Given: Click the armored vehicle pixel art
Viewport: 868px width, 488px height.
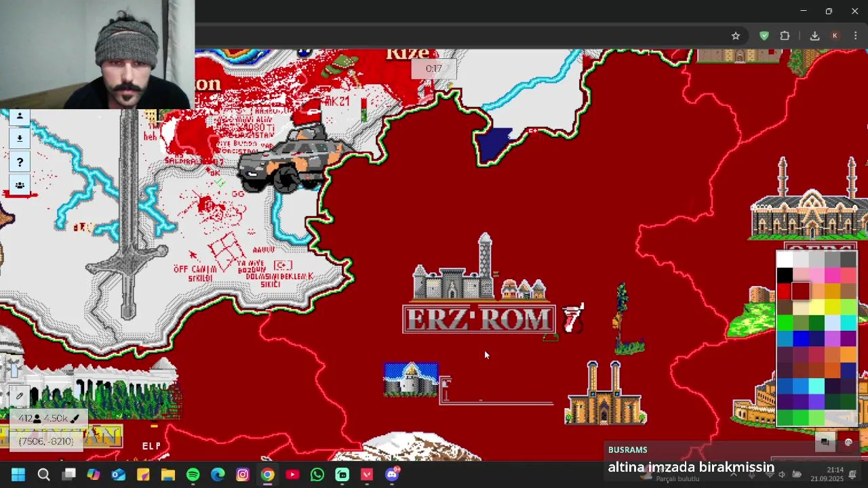Looking at the screenshot, I should (295, 159).
